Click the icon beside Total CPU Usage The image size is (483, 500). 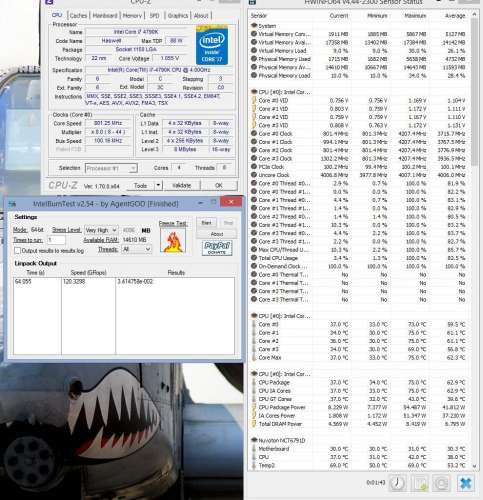254,258
